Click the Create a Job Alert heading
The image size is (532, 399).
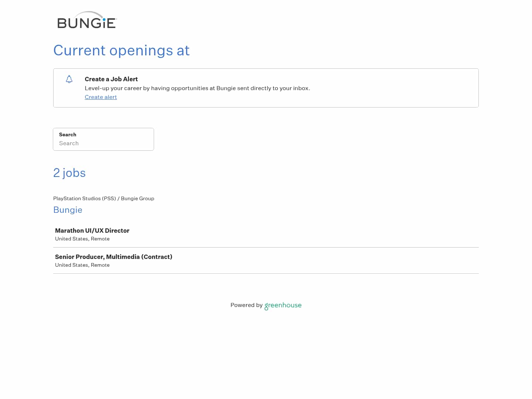(x=111, y=79)
